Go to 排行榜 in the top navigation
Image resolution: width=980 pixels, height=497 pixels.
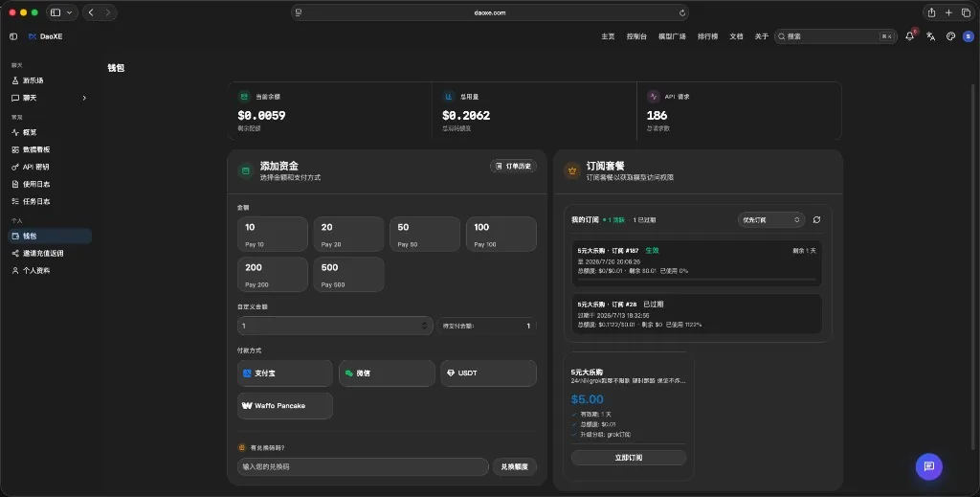pyautogui.click(x=707, y=37)
